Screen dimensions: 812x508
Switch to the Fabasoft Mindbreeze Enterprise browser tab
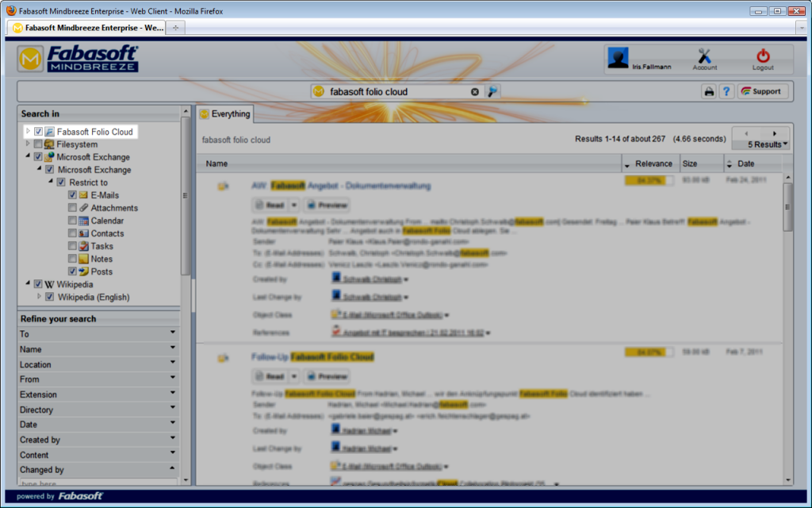[87, 28]
